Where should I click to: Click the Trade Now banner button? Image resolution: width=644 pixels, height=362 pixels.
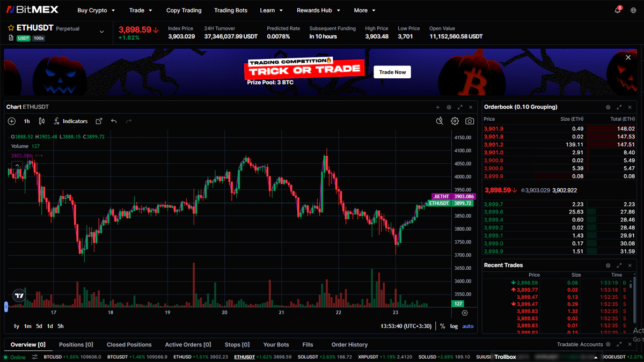(392, 72)
